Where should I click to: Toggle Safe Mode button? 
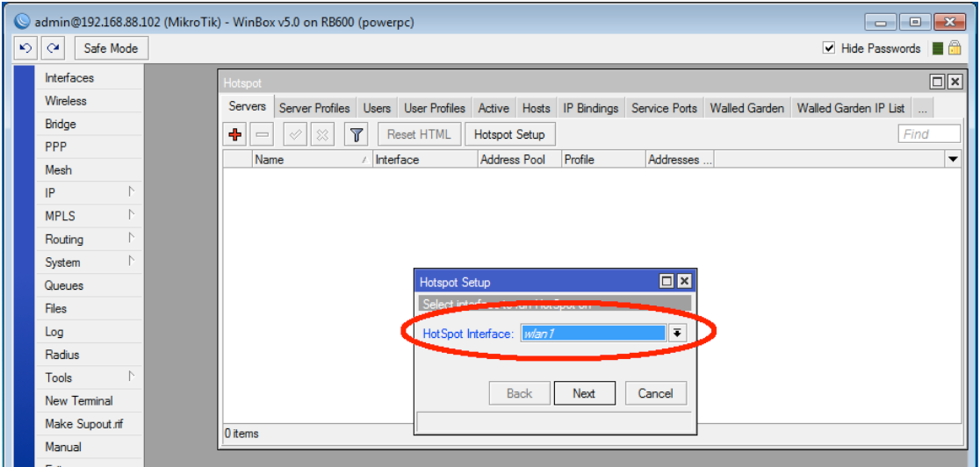(x=111, y=48)
